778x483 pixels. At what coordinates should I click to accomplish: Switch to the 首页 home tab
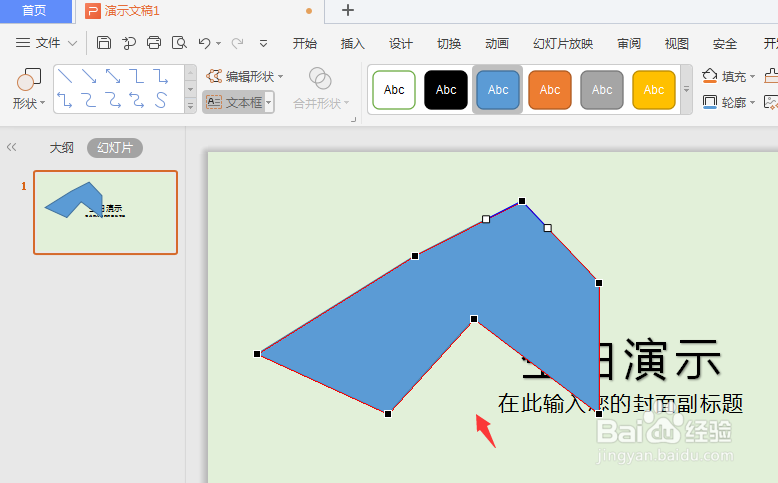[35, 11]
